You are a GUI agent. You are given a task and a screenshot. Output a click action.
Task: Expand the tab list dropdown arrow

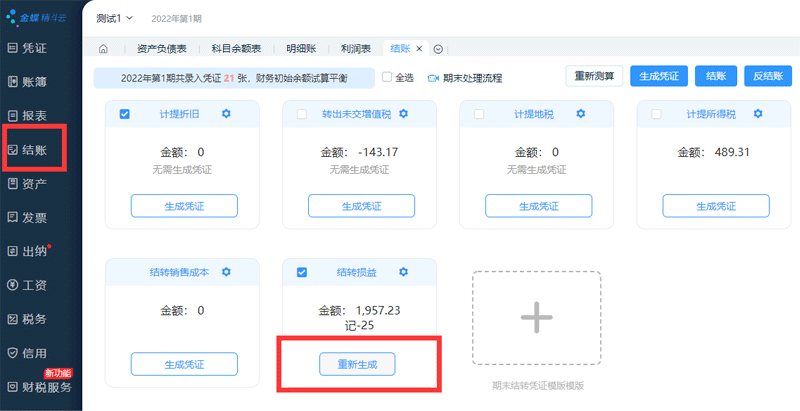pyautogui.click(x=438, y=49)
